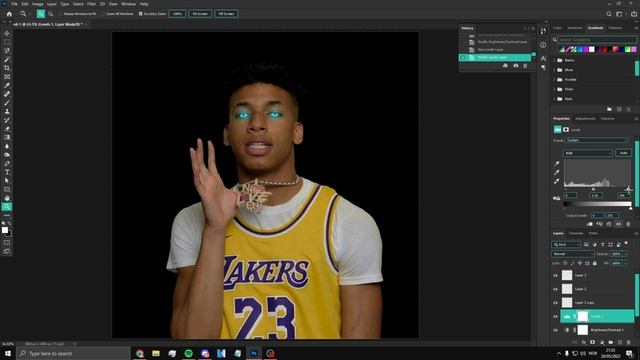Open the File menu
This screenshot has height=360, width=640.
coord(14,4)
